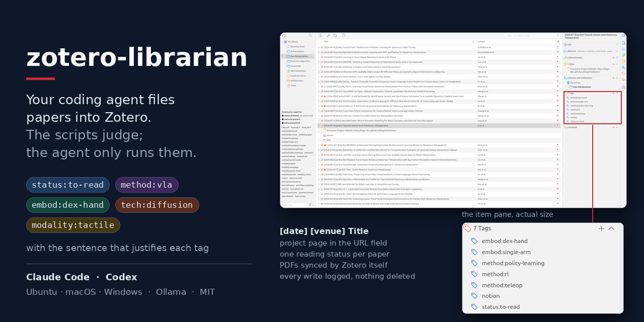Click the Add Attachment toolbar icon
Image resolution: width=644 pixels, height=322 pixels.
pos(335,35)
